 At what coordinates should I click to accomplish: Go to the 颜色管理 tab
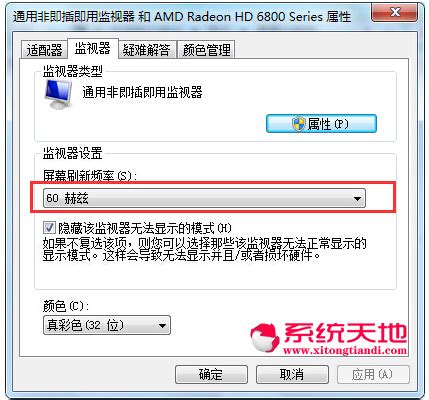pyautogui.click(x=206, y=50)
